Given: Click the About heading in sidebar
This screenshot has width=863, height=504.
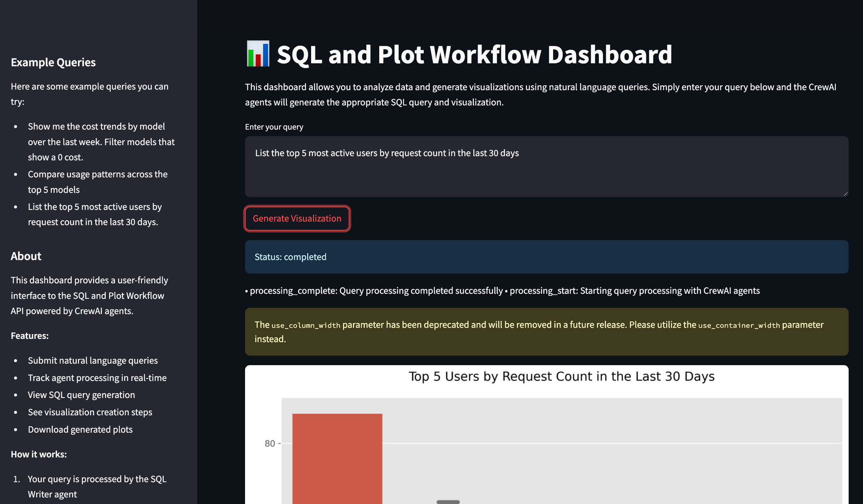Looking at the screenshot, I should pos(26,256).
